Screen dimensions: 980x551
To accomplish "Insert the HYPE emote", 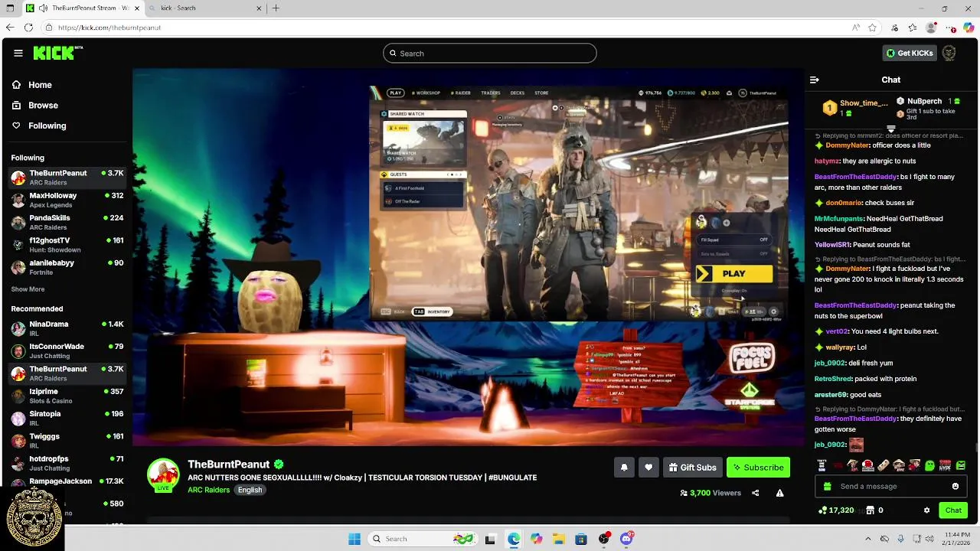I will [946, 465].
